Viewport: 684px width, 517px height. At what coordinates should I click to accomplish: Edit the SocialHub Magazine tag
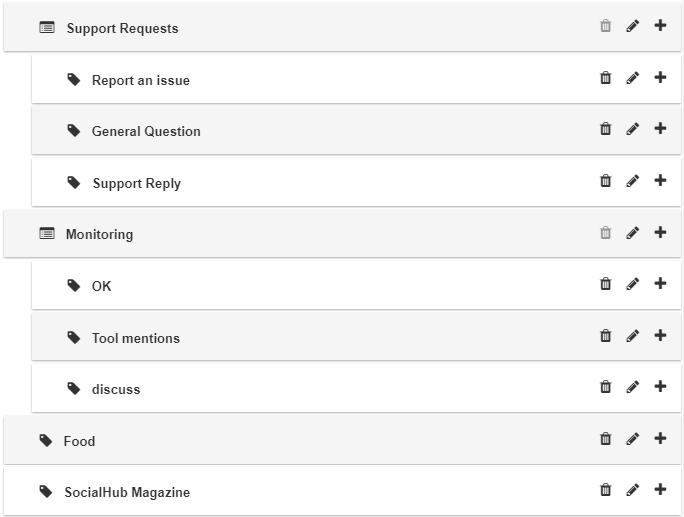point(632,491)
